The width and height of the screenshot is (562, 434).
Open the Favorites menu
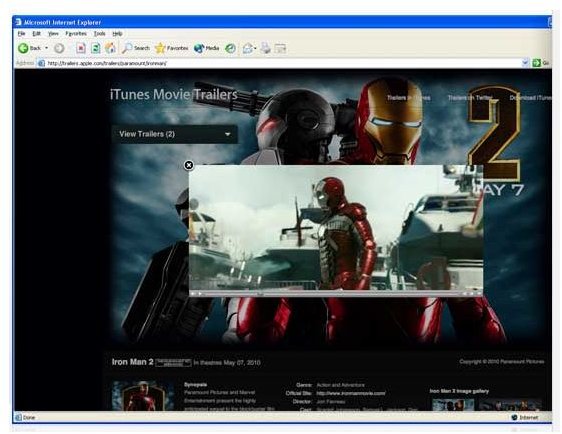[x=76, y=33]
